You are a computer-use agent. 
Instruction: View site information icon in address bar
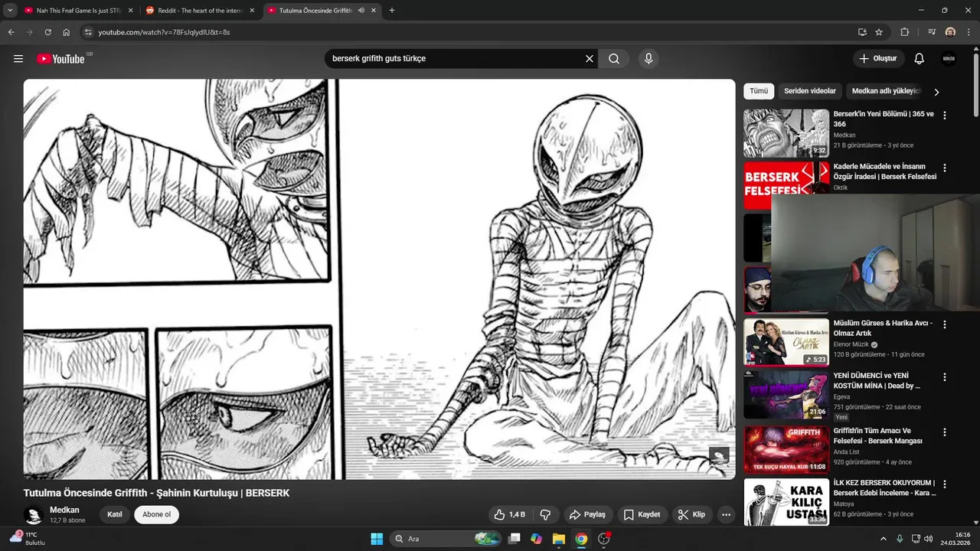(x=88, y=32)
